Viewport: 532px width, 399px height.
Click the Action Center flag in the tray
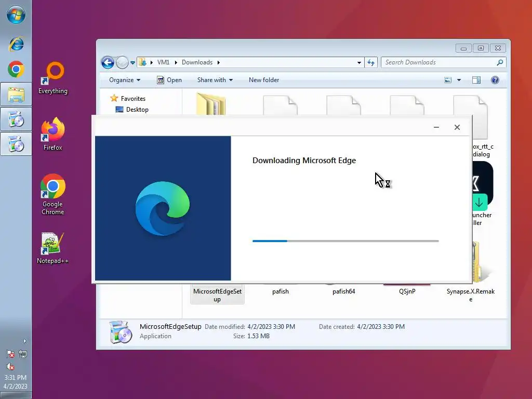[x=10, y=354]
